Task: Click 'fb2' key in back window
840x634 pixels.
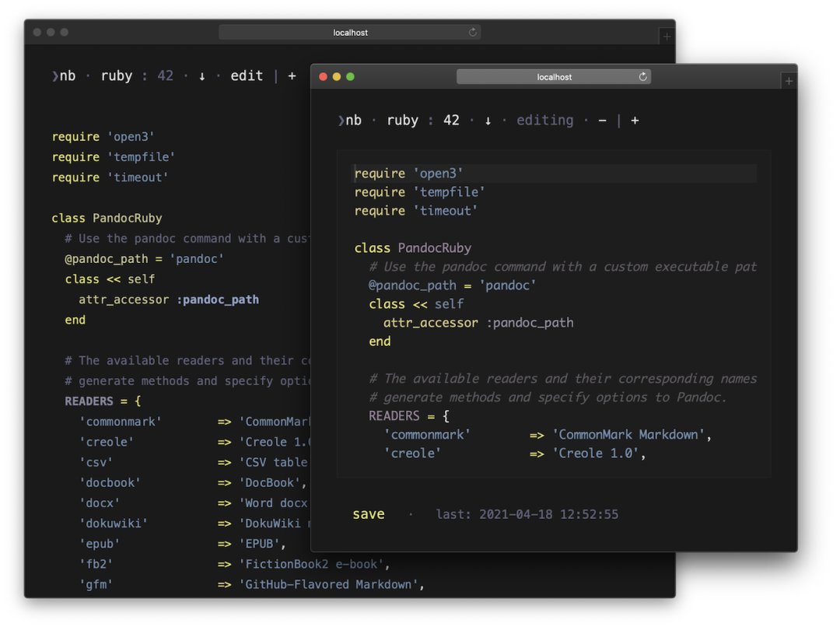Action: click(x=96, y=564)
